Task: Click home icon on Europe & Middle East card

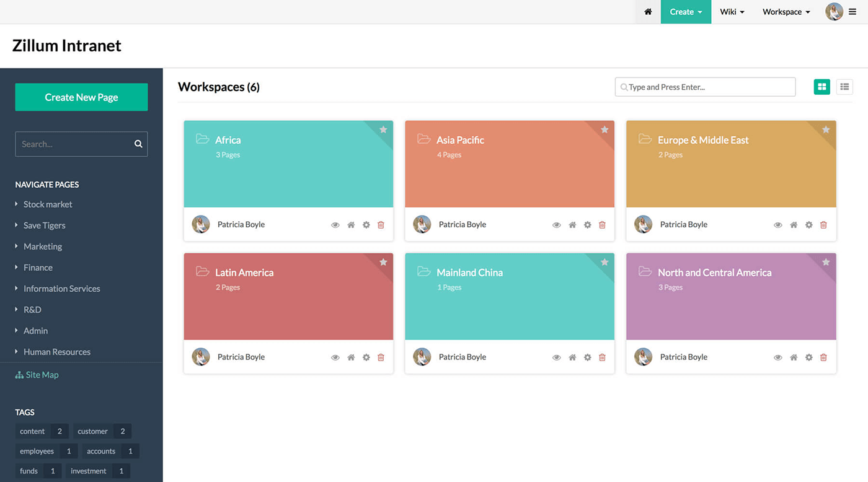Action: (794, 225)
